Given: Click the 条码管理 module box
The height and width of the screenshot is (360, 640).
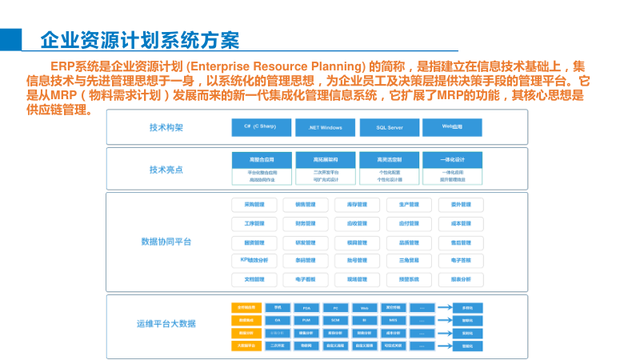Looking at the screenshot, I should pos(306,260).
